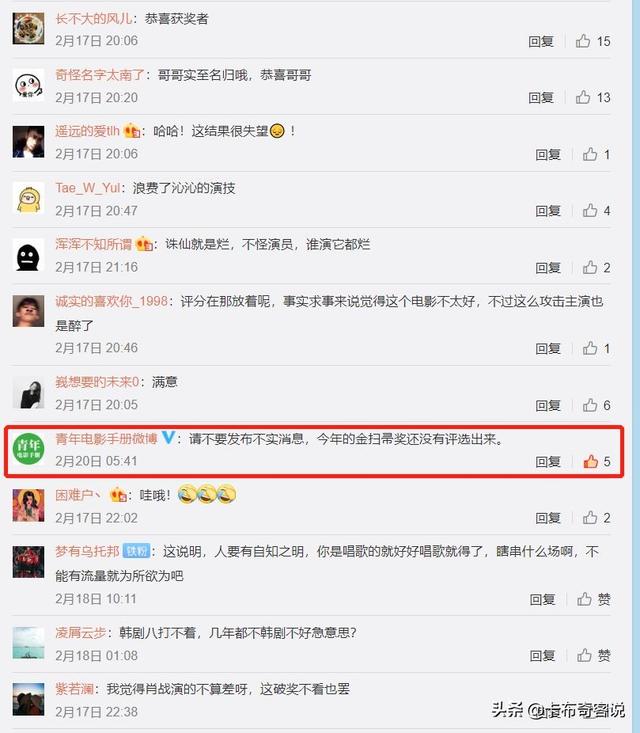Open 青年电影手册微博 profile via username
The image size is (640, 733).
pos(106,438)
